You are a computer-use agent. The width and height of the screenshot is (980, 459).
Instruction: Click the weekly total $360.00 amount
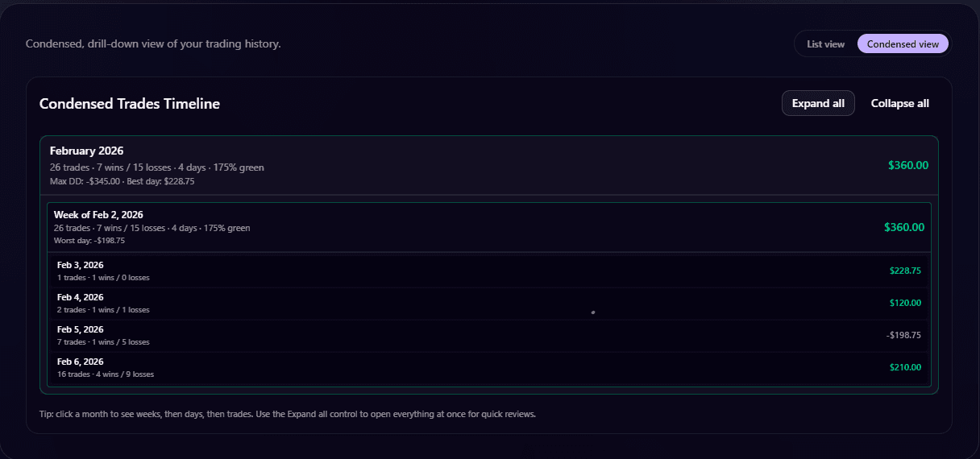[x=903, y=227]
